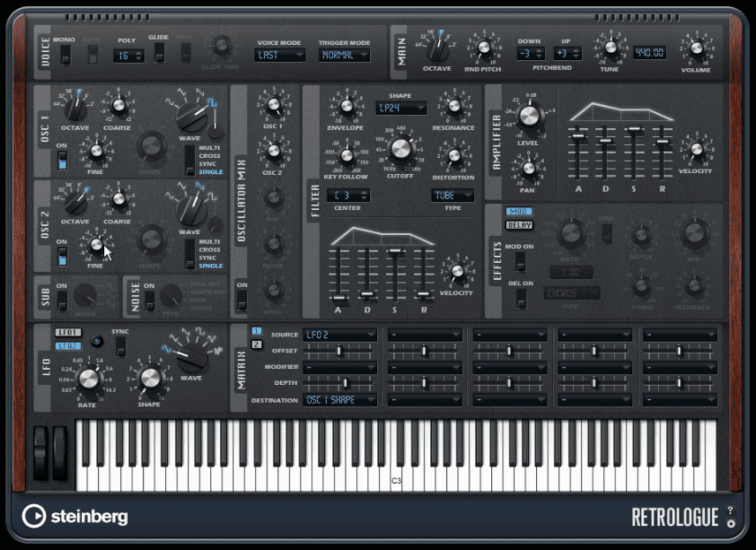Toggle the LFO Sync switch
Screen dimensions: 756x550
[x=120, y=347]
